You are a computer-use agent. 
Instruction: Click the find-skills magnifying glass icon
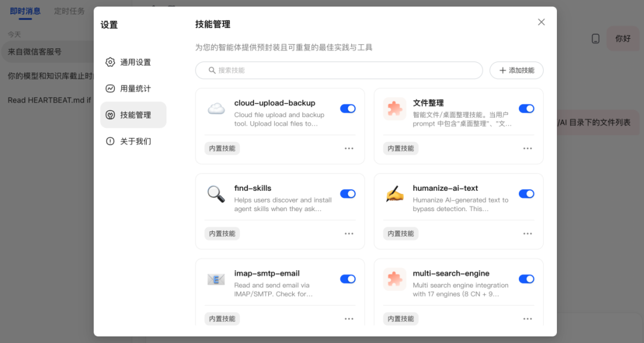coord(216,194)
